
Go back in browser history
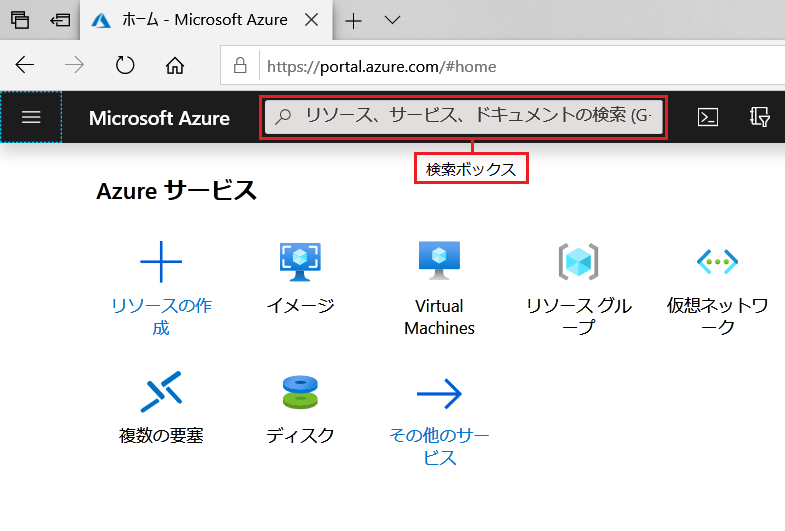pyautogui.click(x=25, y=65)
